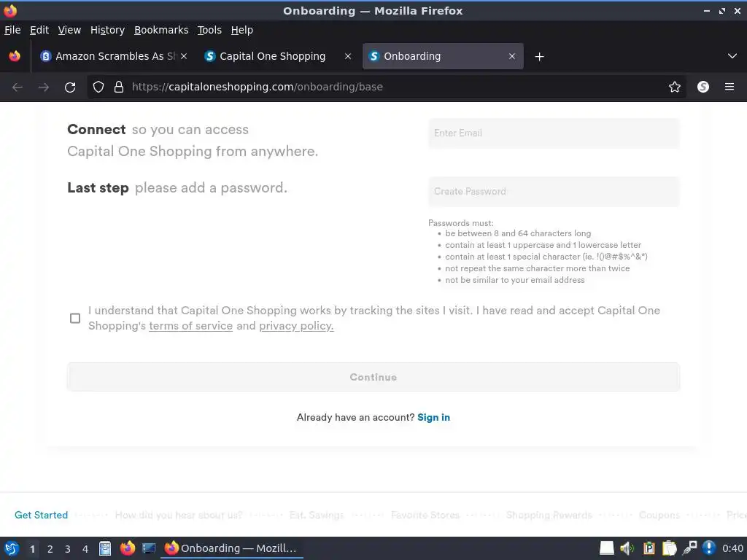Click the taskbar clock showing 0:40
This screenshot has width=747, height=560.
tap(732, 548)
